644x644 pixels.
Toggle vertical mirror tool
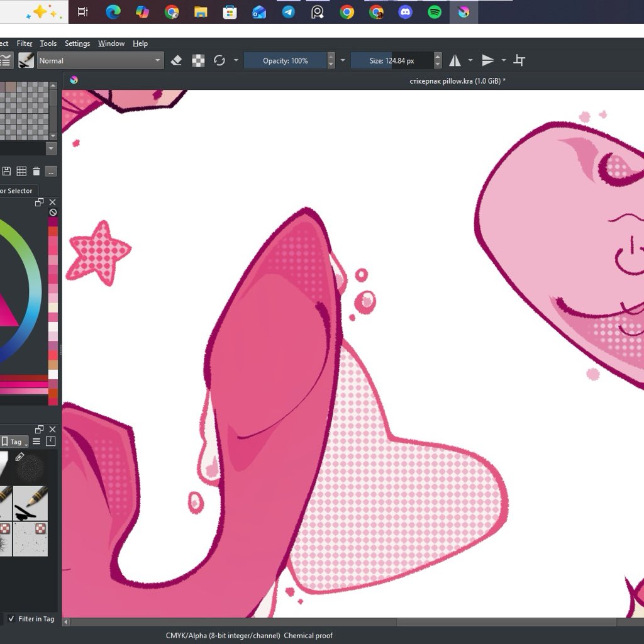coord(487,61)
